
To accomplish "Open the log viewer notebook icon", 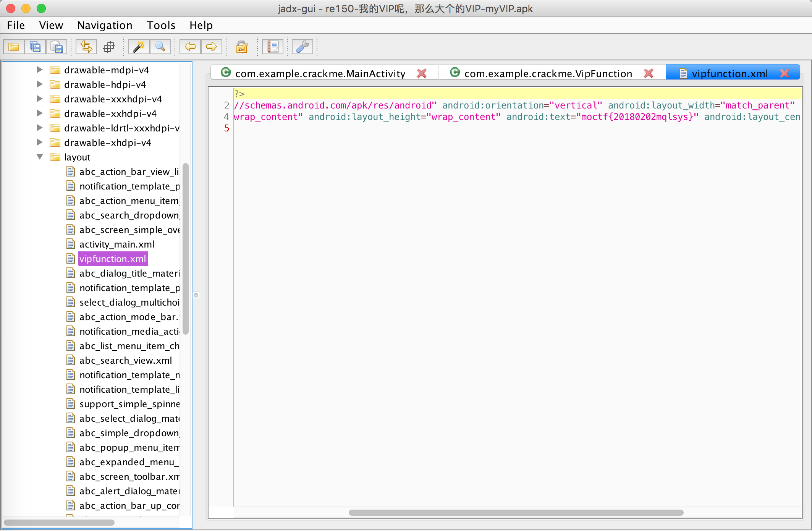I will 273,47.
